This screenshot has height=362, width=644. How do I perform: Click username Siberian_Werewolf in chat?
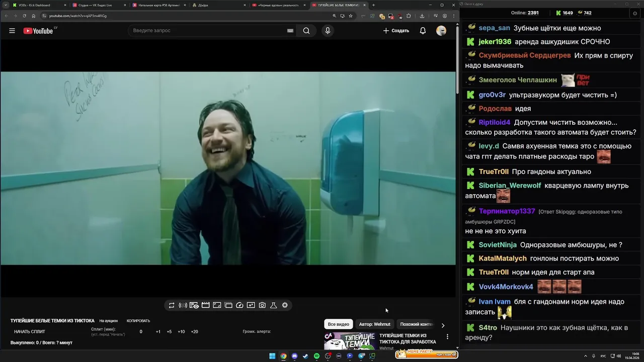pos(510,186)
